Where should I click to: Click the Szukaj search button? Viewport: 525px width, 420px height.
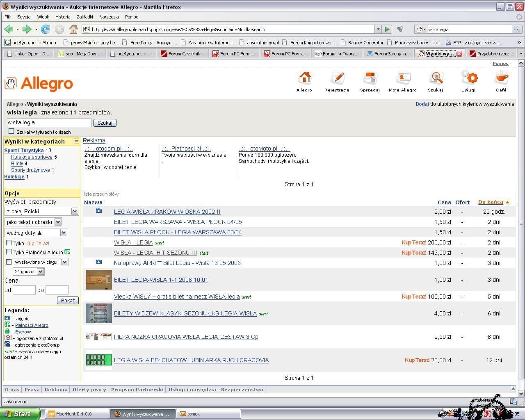105,123
